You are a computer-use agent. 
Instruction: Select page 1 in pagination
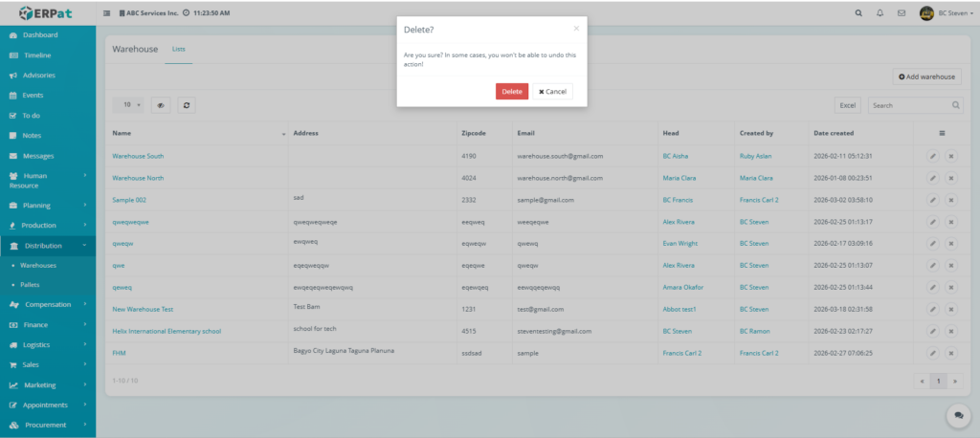[x=938, y=381]
